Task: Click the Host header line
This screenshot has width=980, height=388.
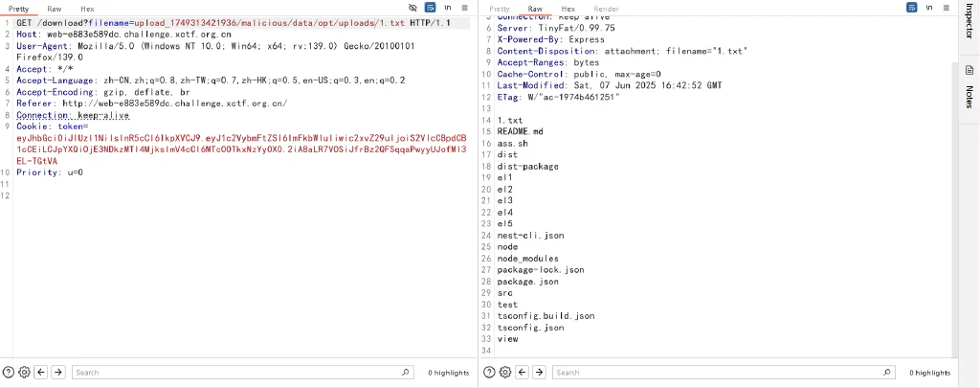Action: 123,34
